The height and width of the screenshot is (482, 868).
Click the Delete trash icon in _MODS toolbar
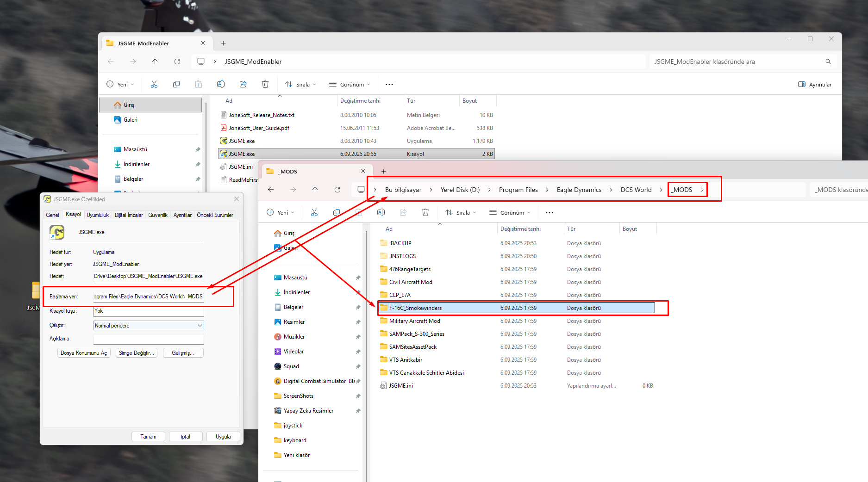click(425, 212)
